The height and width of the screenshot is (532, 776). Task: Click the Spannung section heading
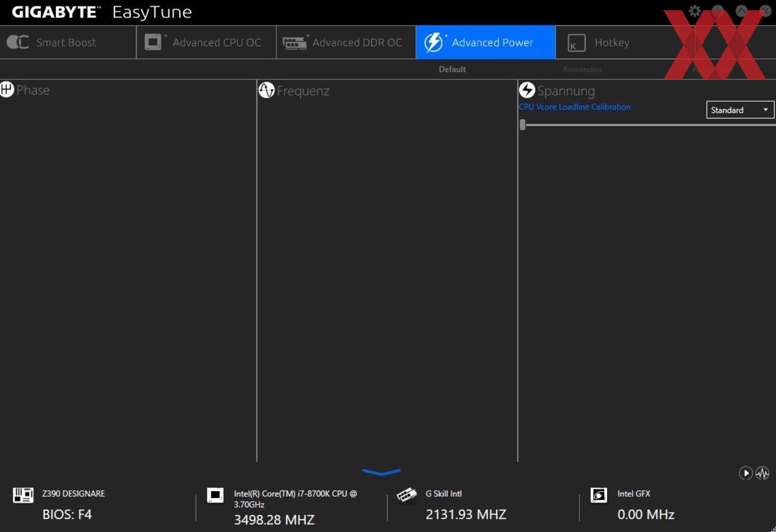pos(566,91)
